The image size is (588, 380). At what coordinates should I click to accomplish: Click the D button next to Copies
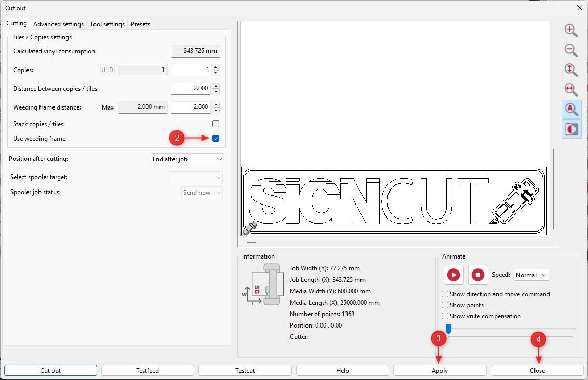[111, 70]
